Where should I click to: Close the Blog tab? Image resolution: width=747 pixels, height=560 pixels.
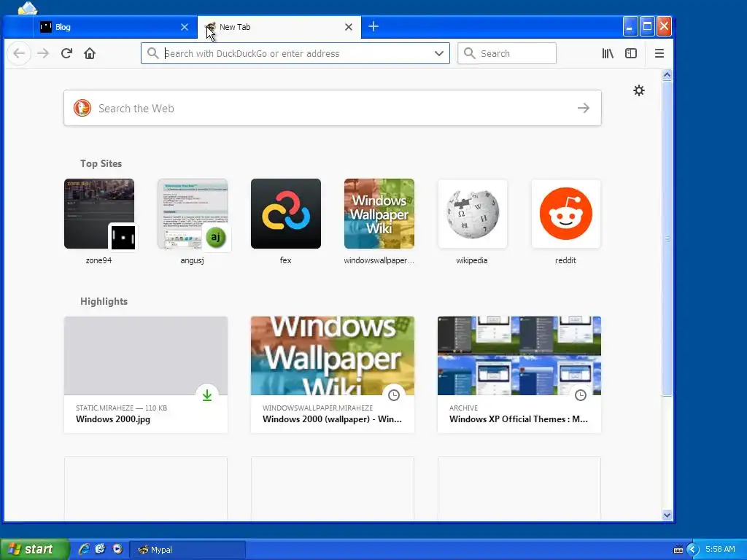click(185, 27)
